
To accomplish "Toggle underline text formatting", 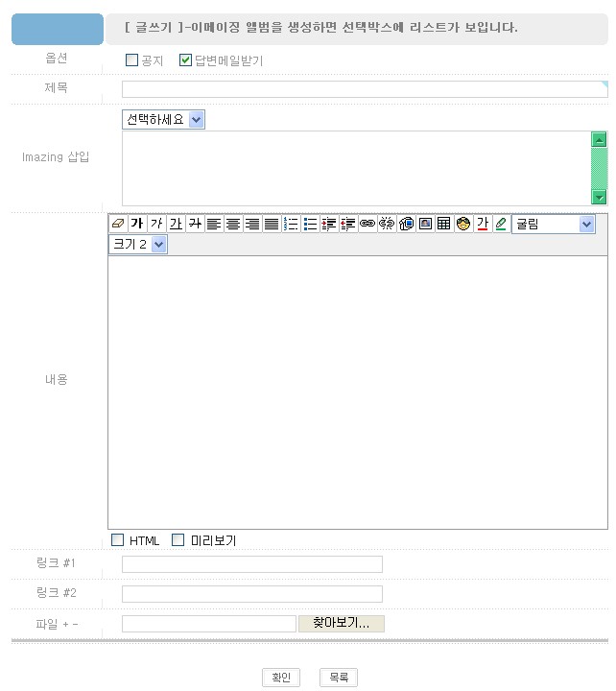I will pyautogui.click(x=176, y=224).
